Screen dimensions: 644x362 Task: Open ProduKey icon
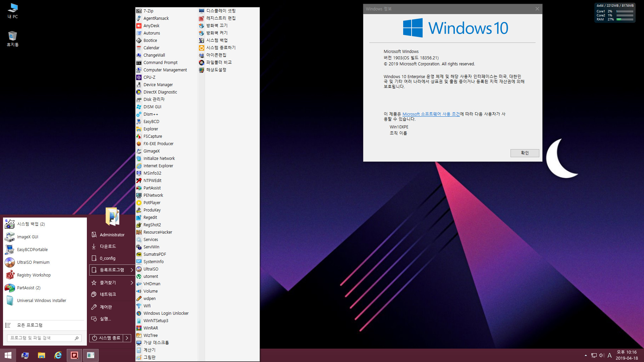click(139, 210)
